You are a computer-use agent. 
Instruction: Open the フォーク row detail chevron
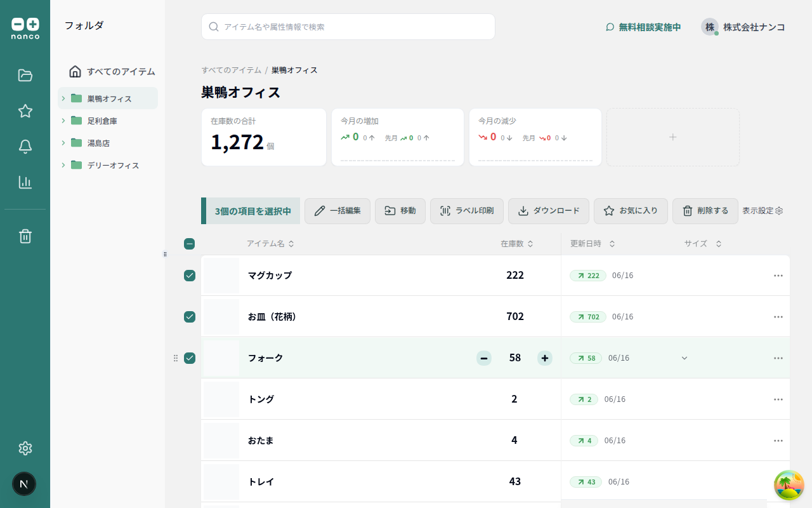tap(684, 358)
